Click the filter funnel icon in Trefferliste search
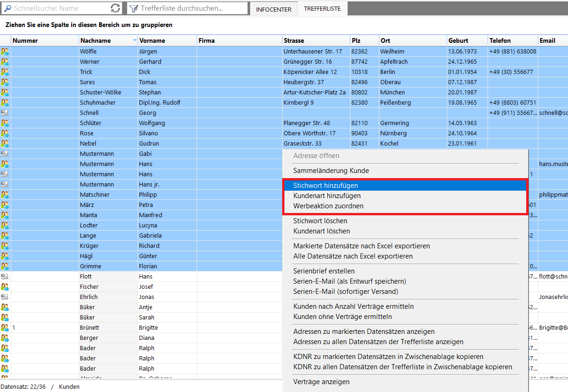 [x=133, y=8]
